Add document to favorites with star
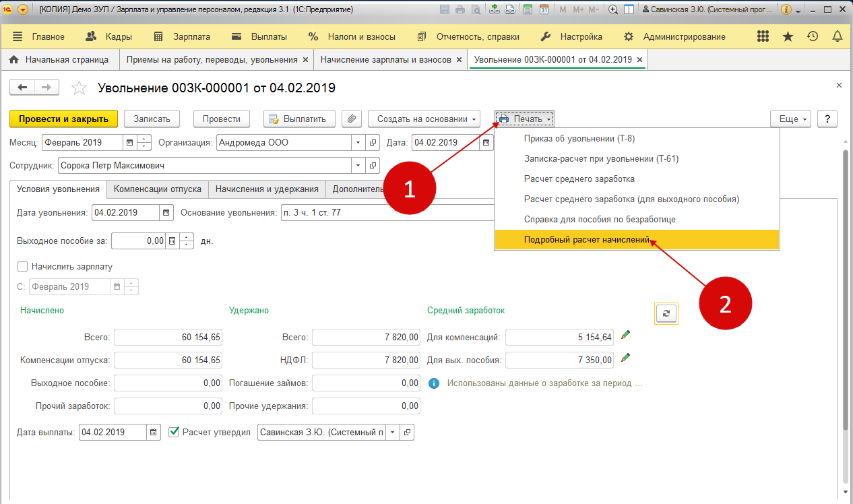 click(x=80, y=88)
